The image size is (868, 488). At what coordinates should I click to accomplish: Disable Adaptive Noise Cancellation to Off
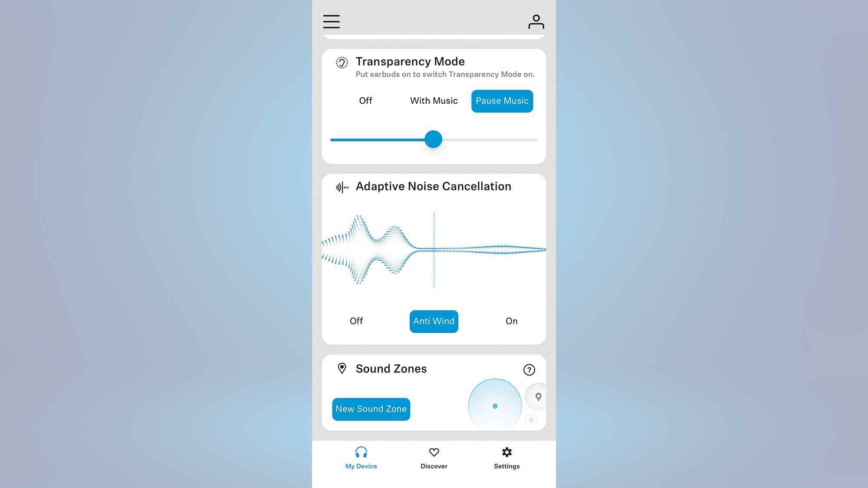356,321
